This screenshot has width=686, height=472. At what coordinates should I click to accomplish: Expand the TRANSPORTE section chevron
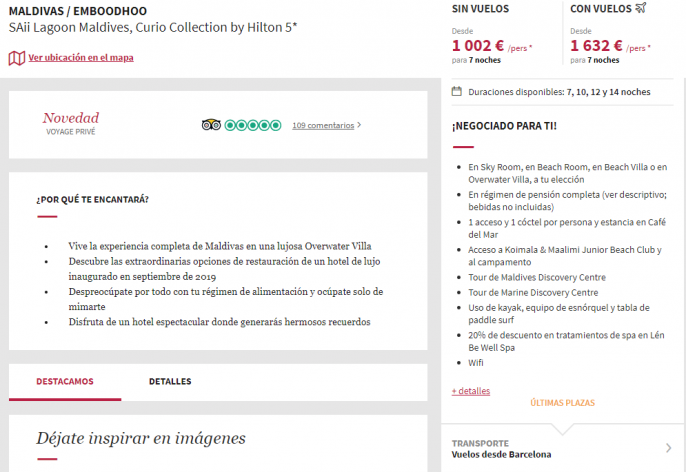(668, 448)
